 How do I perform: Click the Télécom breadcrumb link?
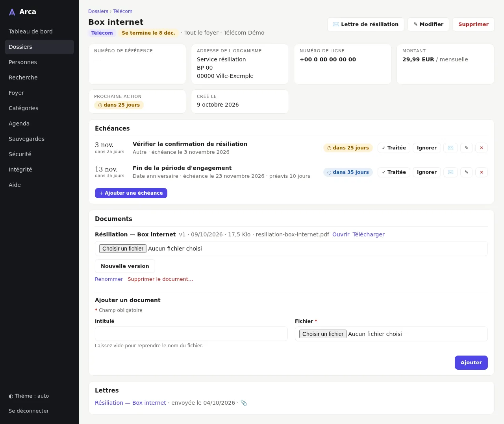[x=123, y=11]
